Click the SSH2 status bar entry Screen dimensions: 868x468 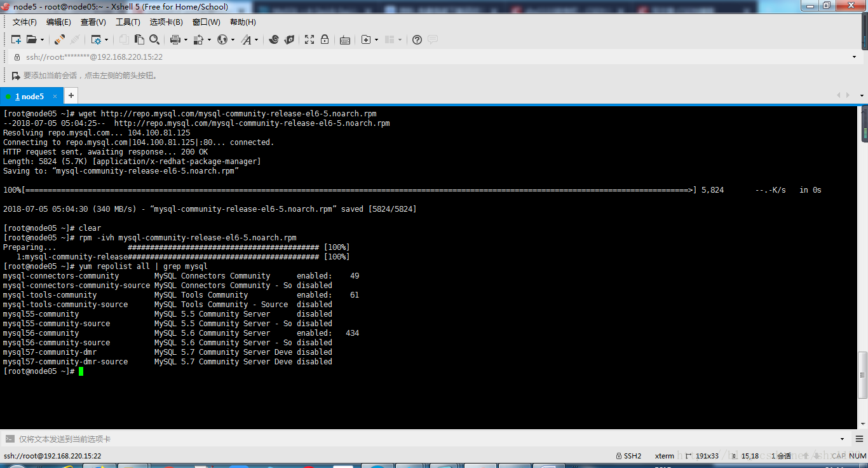click(629, 456)
